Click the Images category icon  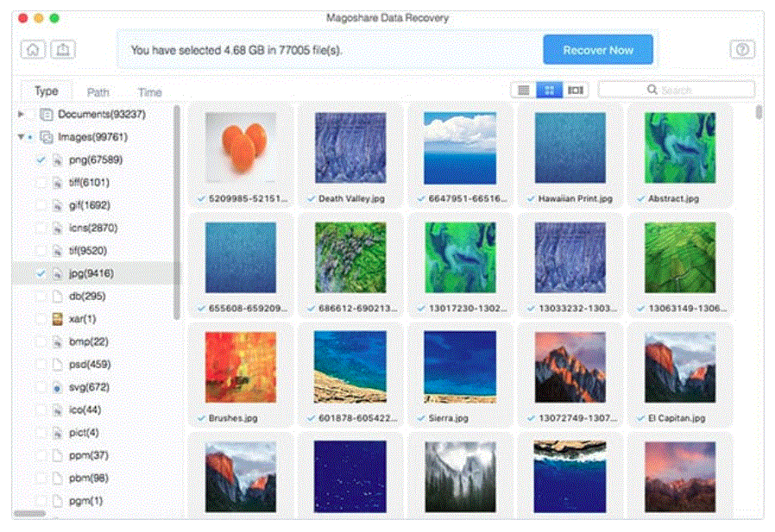(46, 137)
